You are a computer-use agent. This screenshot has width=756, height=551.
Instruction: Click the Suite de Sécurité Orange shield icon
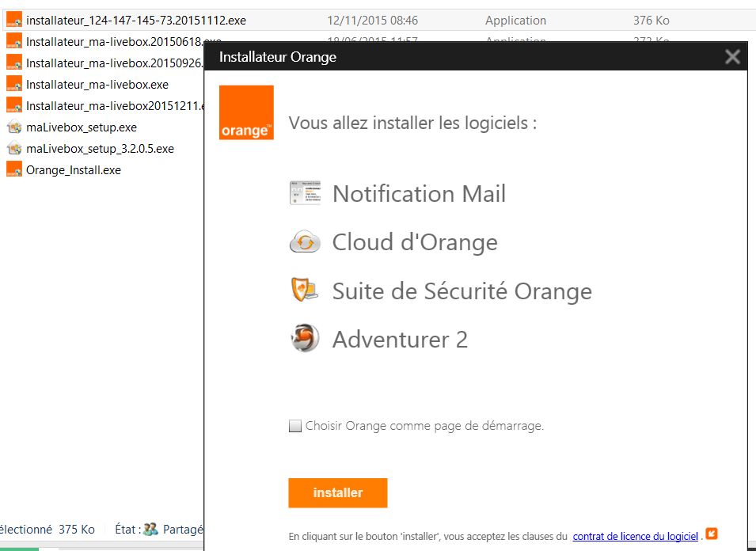[x=305, y=291]
